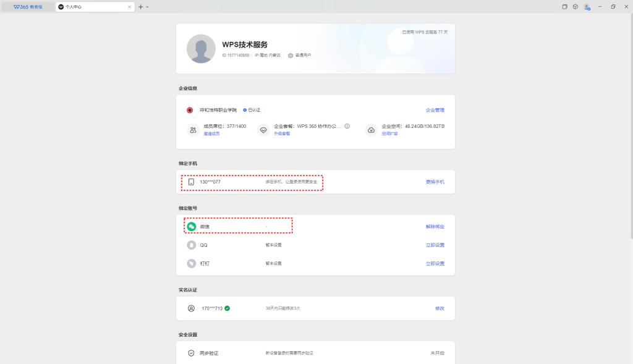633x364 pixels.
Task: Switch to the 个人中心 tab
Action: click(95, 7)
